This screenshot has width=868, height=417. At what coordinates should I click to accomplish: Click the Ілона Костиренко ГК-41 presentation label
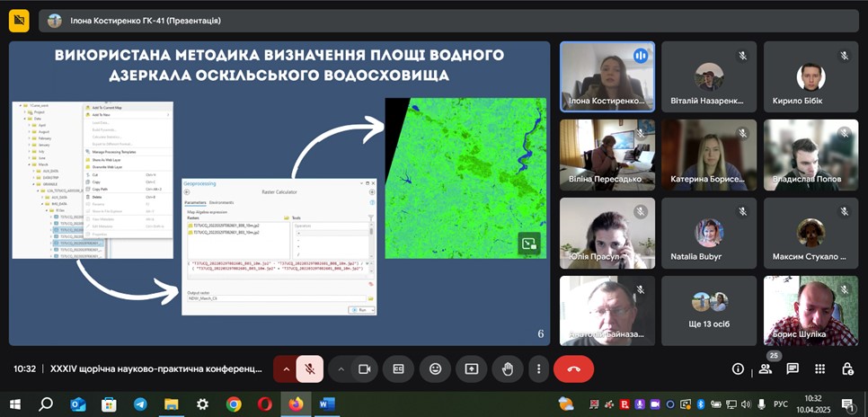point(134,21)
